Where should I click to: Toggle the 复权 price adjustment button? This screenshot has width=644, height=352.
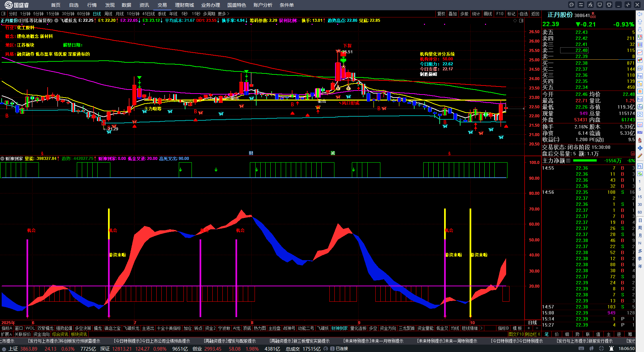click(x=441, y=14)
